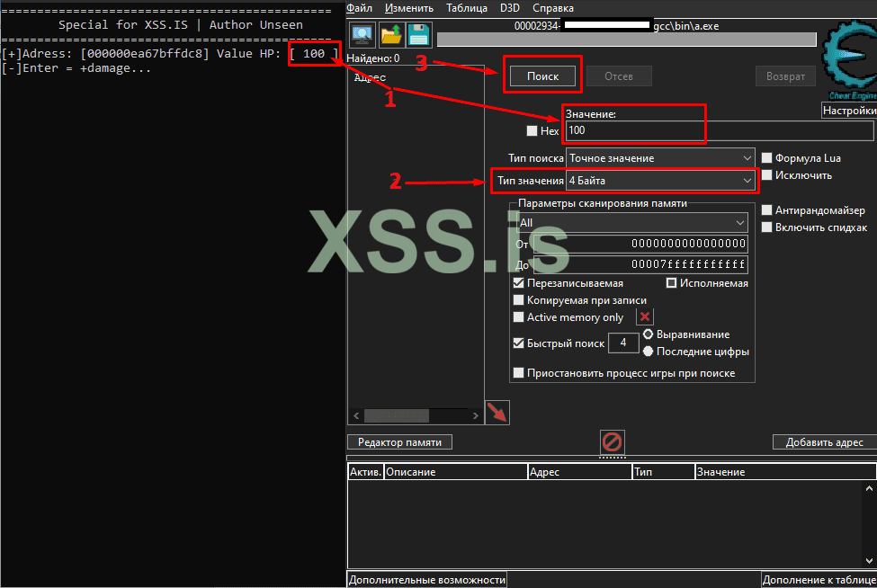Enable the Включить спидхак checkbox
This screenshot has height=588, width=877.
(767, 227)
